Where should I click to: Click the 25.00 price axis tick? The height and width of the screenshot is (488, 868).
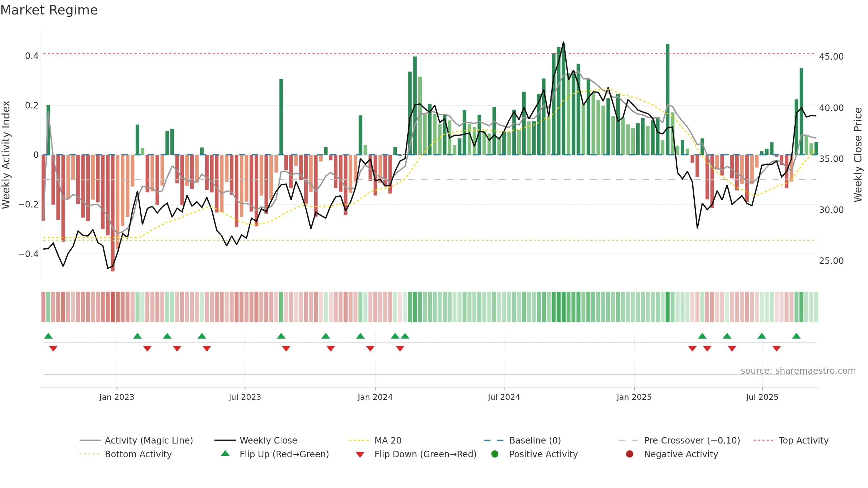click(x=831, y=261)
